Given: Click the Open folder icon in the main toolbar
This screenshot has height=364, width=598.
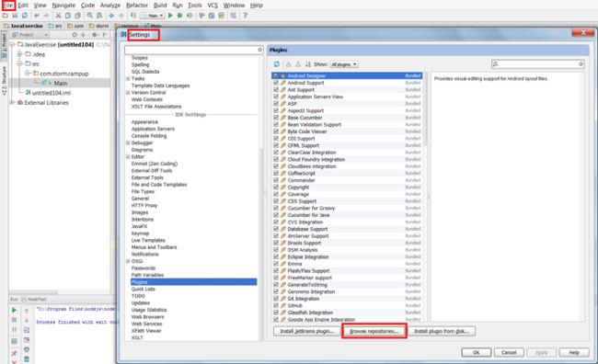Looking at the screenshot, I should [6, 16].
